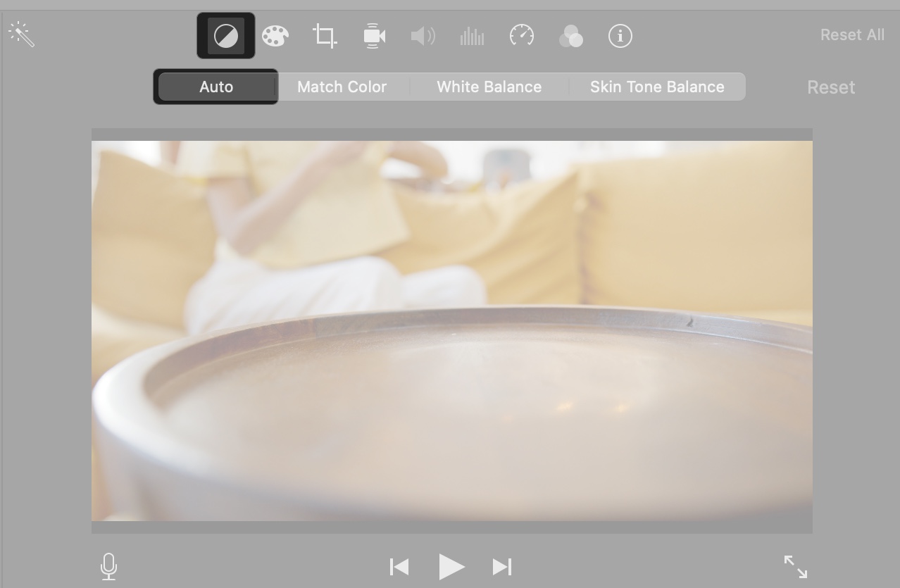This screenshot has width=900, height=588.
Task: Open the Volume controls
Action: pyautogui.click(x=423, y=35)
